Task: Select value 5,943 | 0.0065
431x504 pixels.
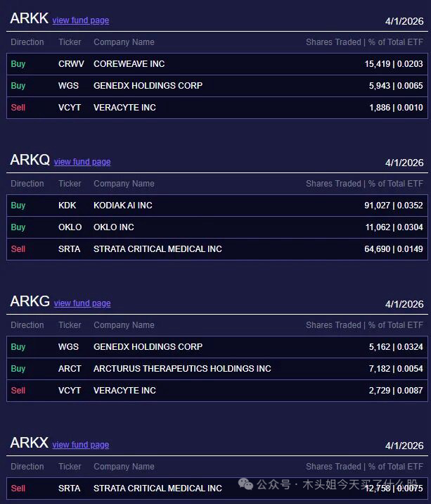Action: 396,86
